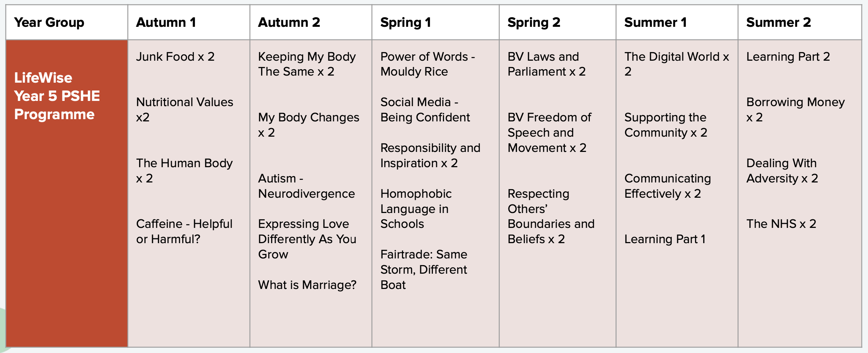Image resolution: width=868 pixels, height=353 pixels.
Task: Click the LifeWise Year 5 PSHE Programme cell
Action: click(x=67, y=193)
